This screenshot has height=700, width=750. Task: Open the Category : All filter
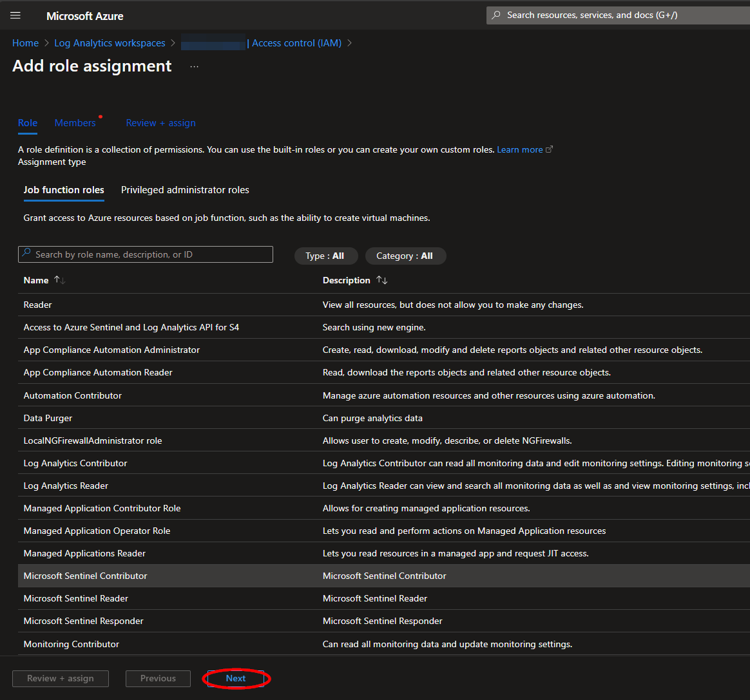pos(405,256)
